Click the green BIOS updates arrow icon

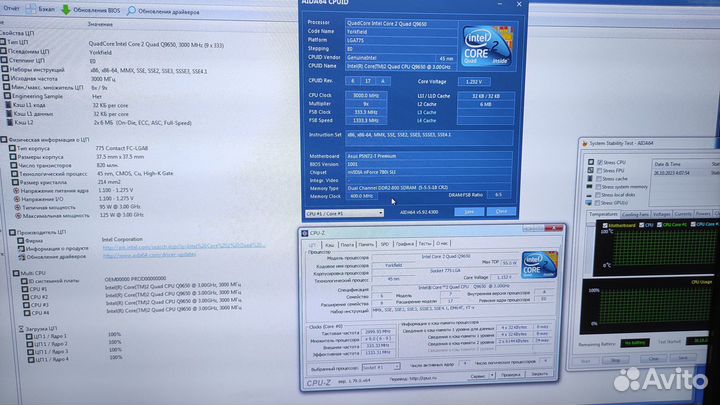tap(66, 10)
